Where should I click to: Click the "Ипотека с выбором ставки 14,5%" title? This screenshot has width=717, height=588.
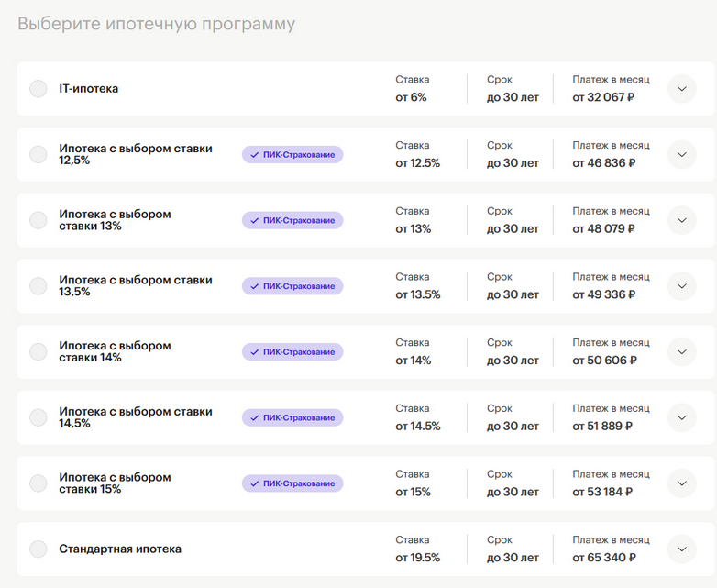pos(135,417)
